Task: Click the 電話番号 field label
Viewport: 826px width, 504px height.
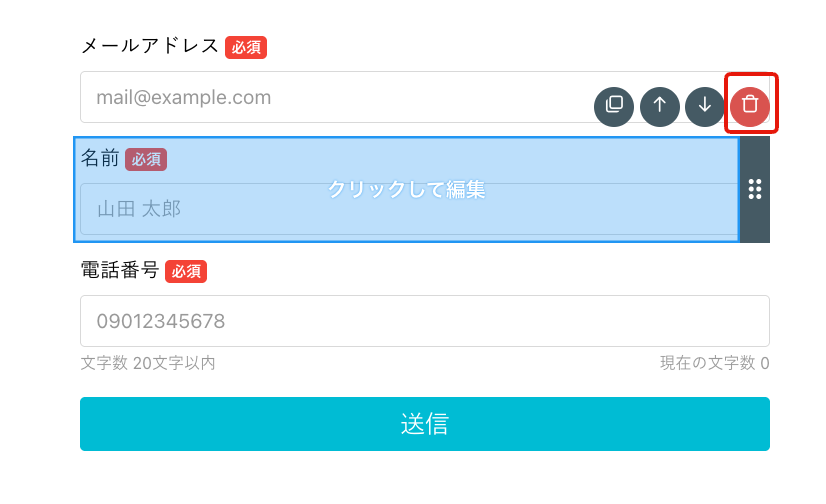Action: point(120,270)
